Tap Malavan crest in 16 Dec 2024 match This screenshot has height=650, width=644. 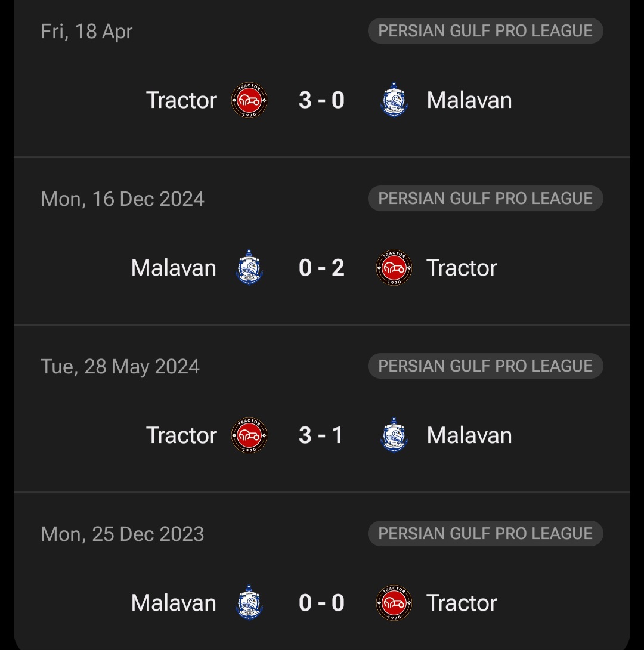pyautogui.click(x=249, y=268)
